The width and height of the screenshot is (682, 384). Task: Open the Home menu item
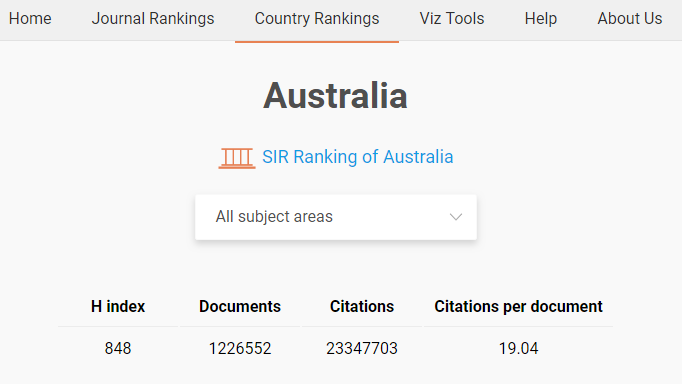(x=30, y=19)
